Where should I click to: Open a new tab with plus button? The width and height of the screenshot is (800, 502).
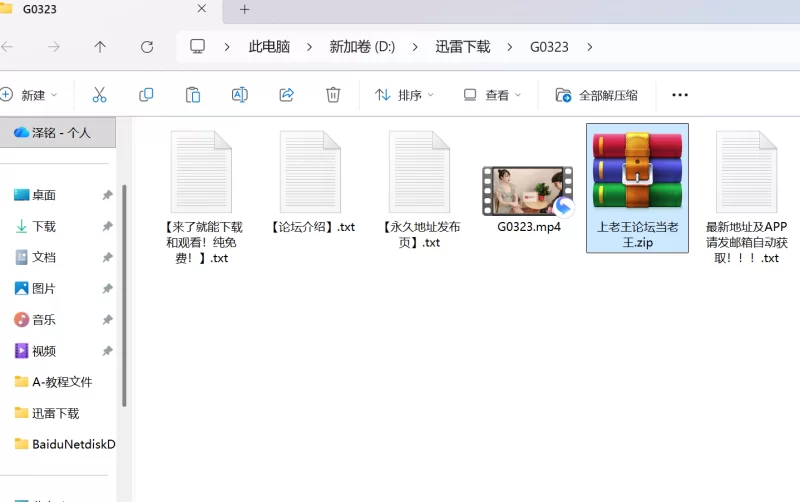244,9
